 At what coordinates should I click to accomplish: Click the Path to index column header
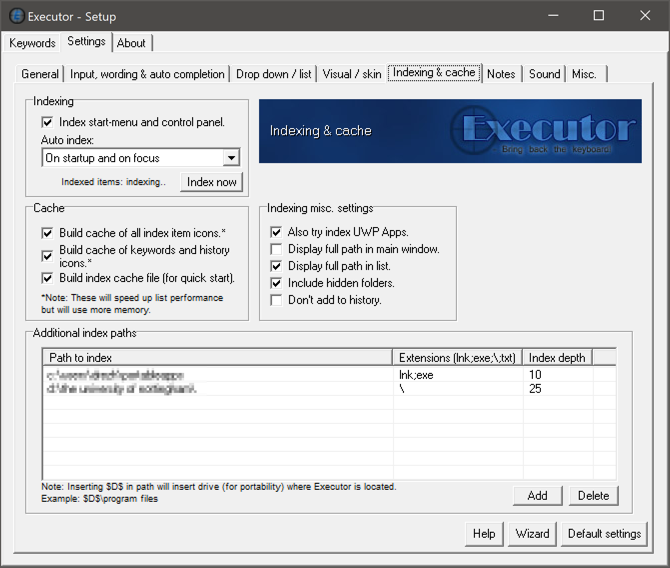217,358
